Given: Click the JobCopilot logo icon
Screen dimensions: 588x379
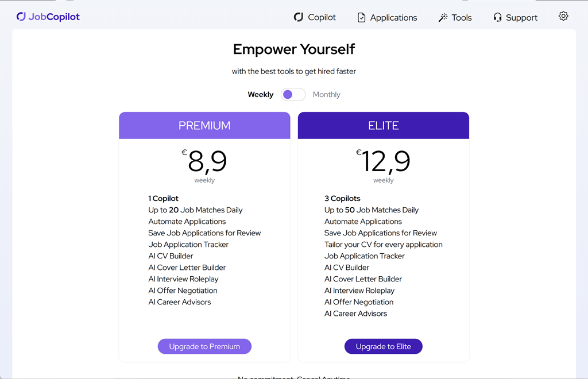Looking at the screenshot, I should (21, 17).
